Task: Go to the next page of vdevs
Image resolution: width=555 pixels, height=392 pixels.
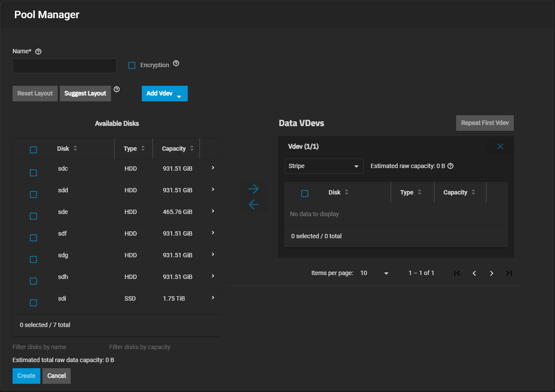Action: [x=492, y=273]
